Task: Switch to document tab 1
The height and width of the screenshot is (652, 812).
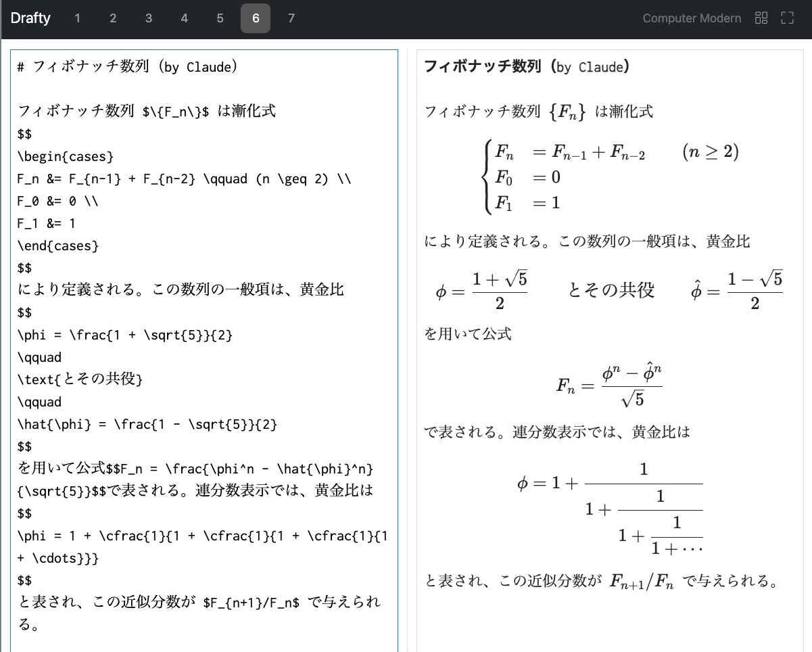Action: pyautogui.click(x=78, y=18)
